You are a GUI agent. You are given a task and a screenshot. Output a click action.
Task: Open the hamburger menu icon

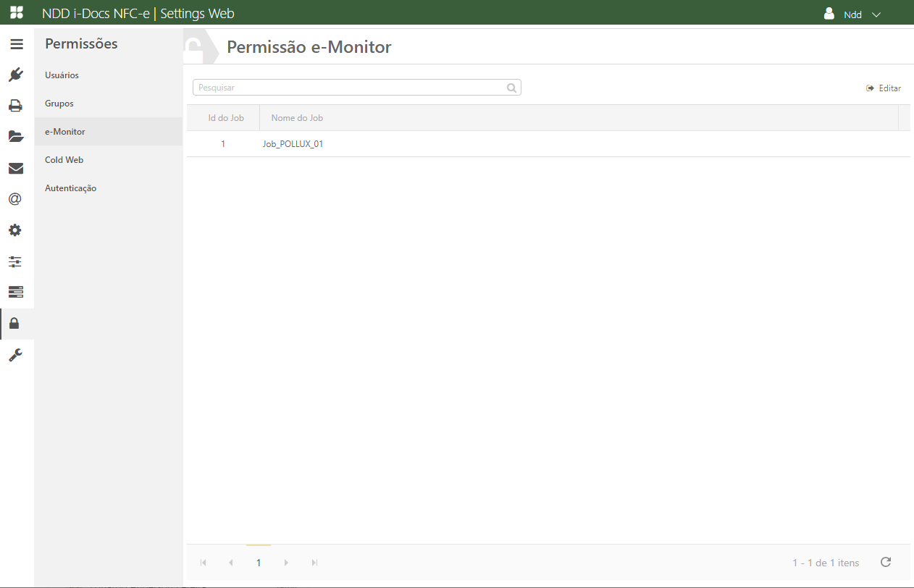click(16, 44)
